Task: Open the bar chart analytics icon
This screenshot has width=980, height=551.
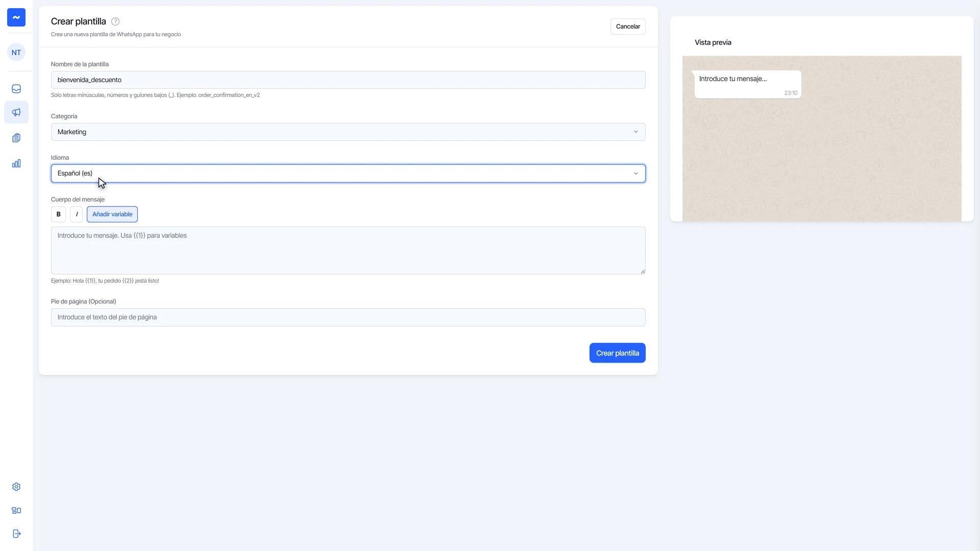Action: point(16,163)
